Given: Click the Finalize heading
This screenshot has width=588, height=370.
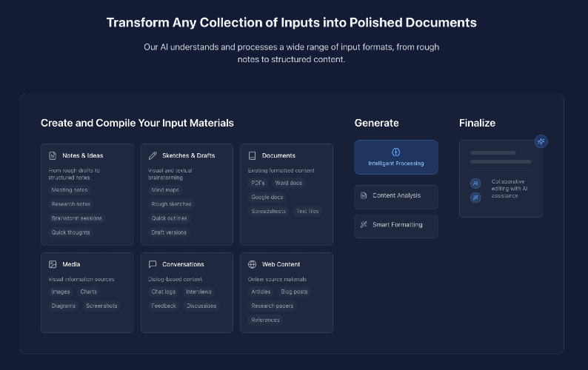Looking at the screenshot, I should coord(477,123).
